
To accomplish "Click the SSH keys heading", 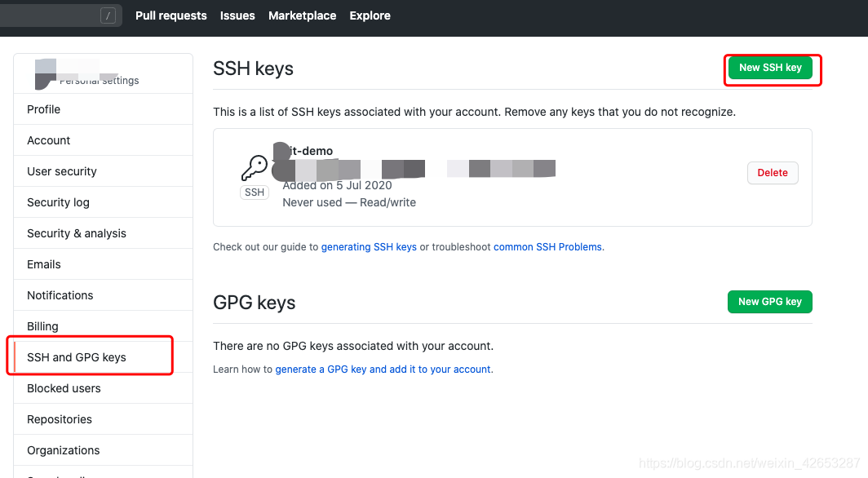I will pyautogui.click(x=253, y=69).
